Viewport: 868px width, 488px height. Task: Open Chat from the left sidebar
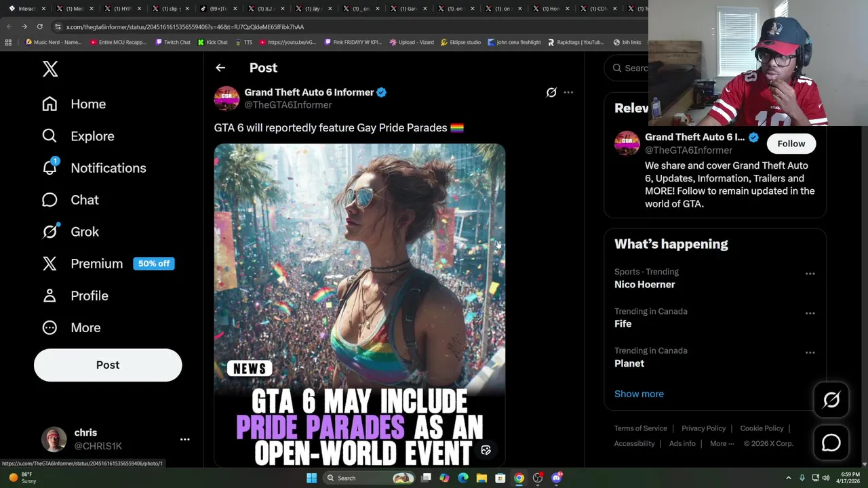[x=70, y=199]
